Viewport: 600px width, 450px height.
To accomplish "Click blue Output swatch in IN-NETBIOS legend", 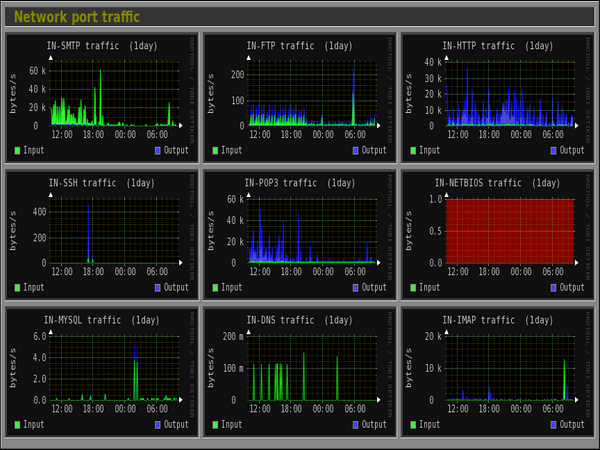I will pos(553,288).
